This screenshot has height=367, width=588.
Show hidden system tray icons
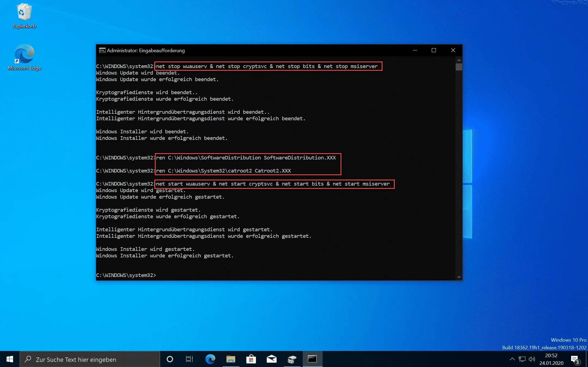point(512,359)
